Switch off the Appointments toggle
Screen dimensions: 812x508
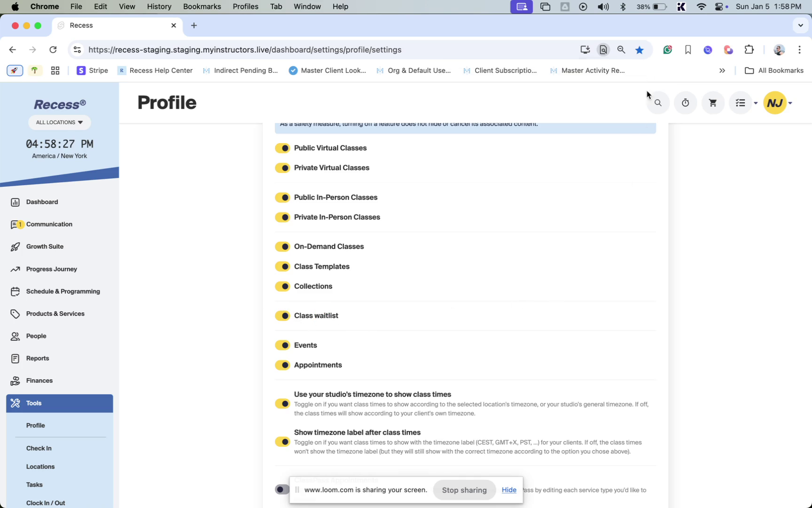(x=282, y=365)
